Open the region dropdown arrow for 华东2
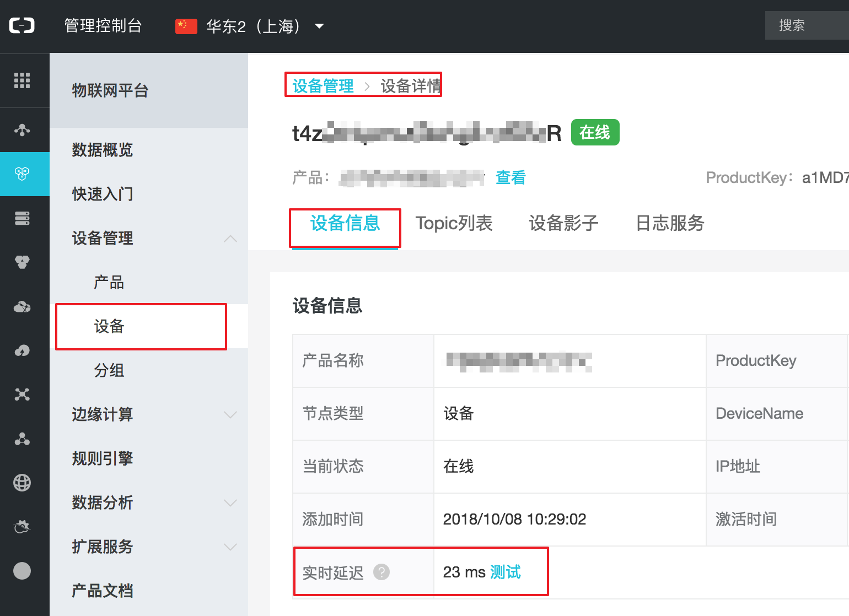Viewport: 849px width, 616px height. tap(319, 26)
